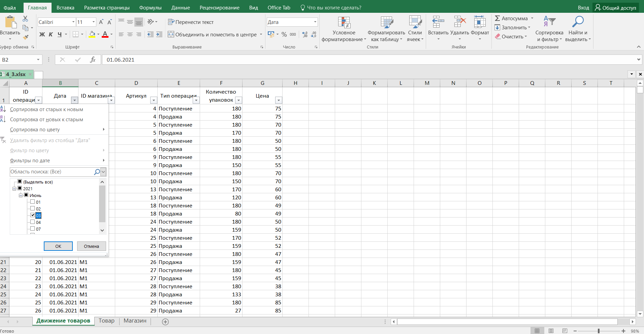Screen dimensions: 644x334
Task: Click the zoom slider handle
Action: pyautogui.click(x=599, y=331)
